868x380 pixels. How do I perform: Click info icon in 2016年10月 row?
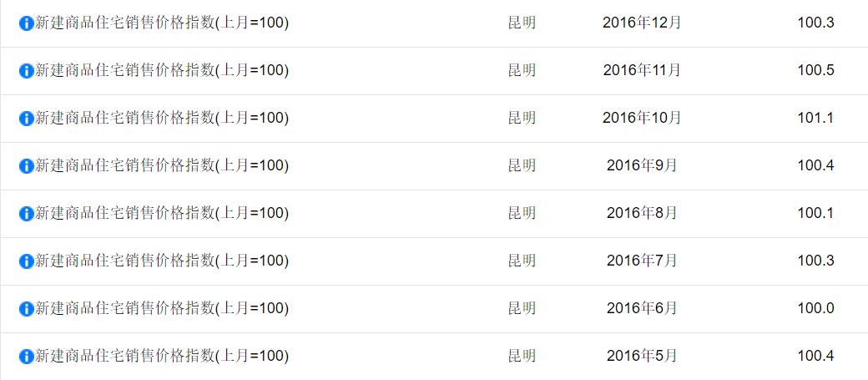(x=26, y=119)
